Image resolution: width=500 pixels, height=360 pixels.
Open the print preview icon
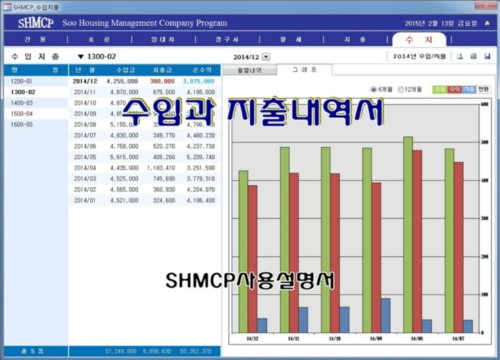coord(460,56)
